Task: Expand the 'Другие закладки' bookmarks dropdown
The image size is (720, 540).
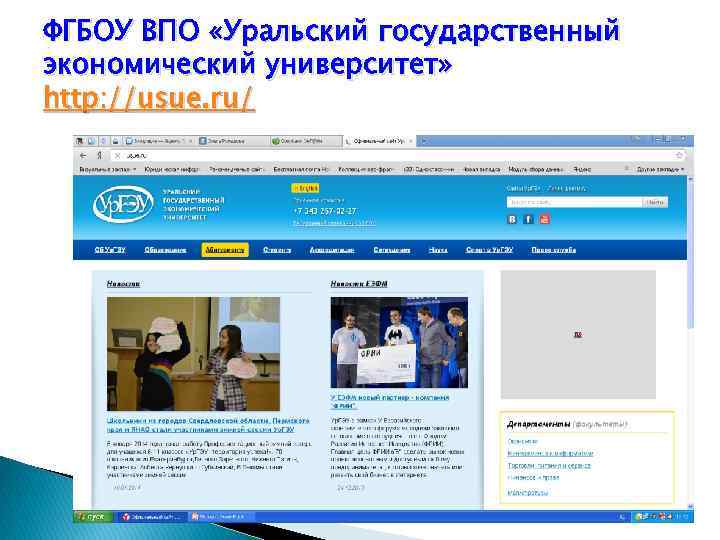Action: pyautogui.click(x=660, y=169)
